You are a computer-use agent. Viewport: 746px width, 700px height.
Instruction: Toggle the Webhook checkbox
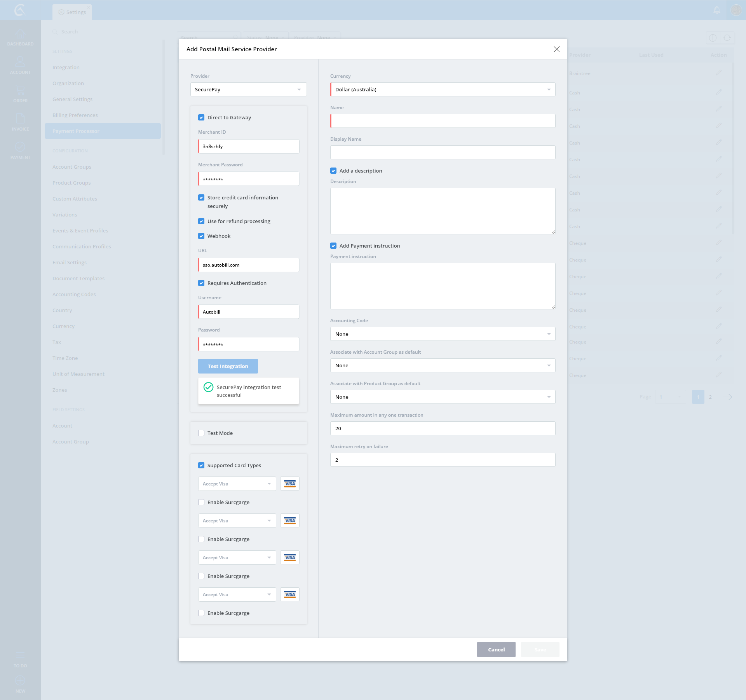click(201, 236)
